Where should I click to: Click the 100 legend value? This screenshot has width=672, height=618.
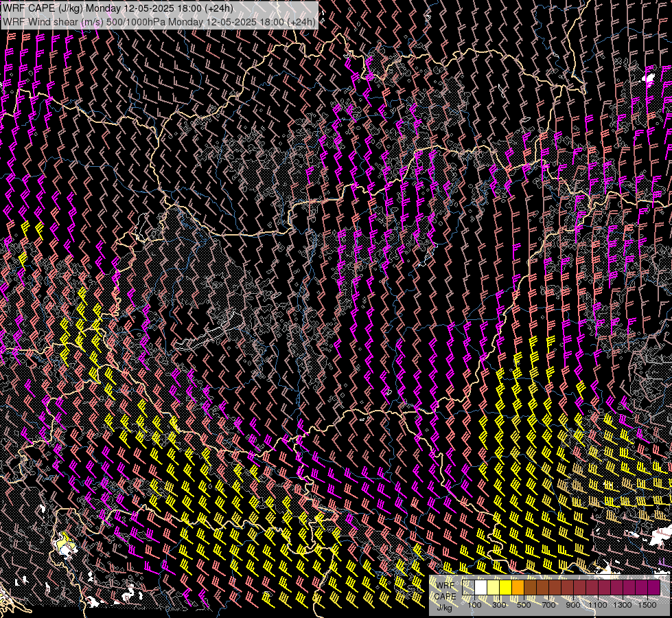coord(474,605)
